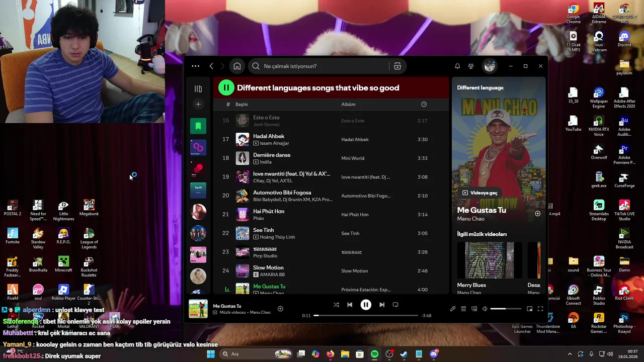Open Google Chrome desktop shortcut
644x362 pixels.
coord(573,14)
